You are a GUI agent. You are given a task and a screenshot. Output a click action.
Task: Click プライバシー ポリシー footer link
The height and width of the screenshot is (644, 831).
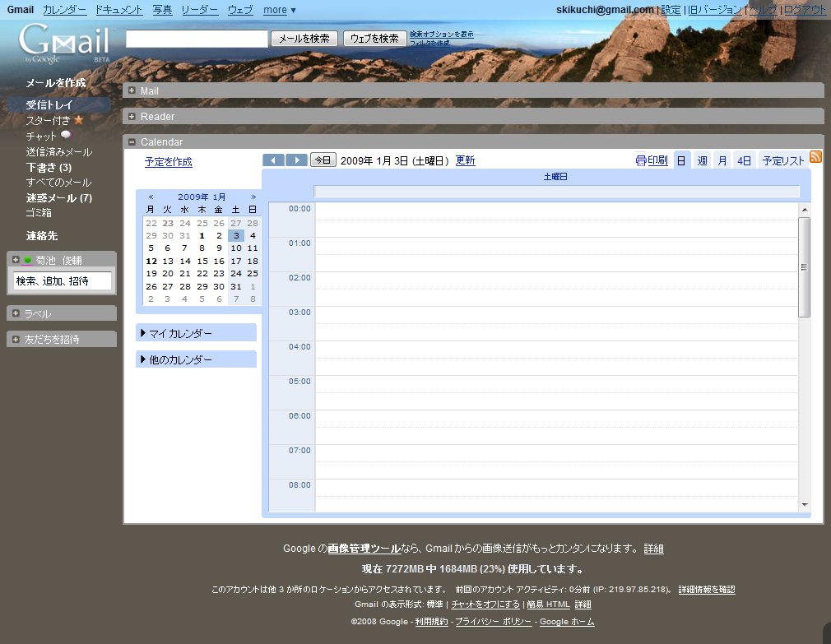point(494,621)
